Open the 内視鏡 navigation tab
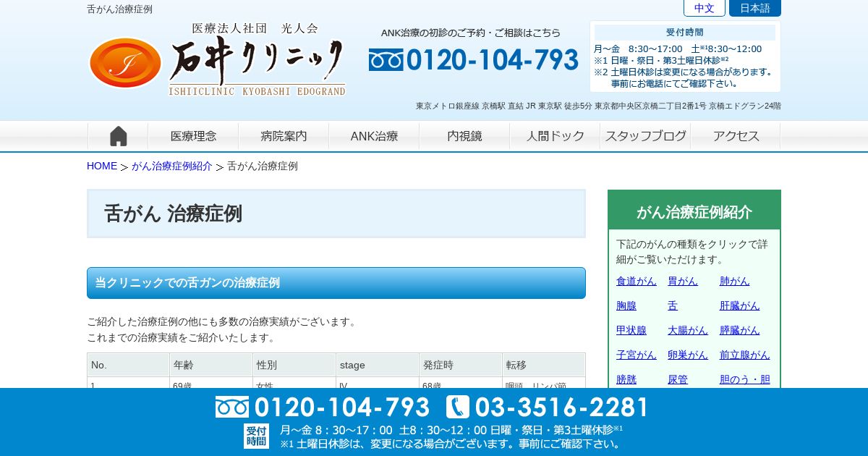868x456 pixels. pos(464,136)
